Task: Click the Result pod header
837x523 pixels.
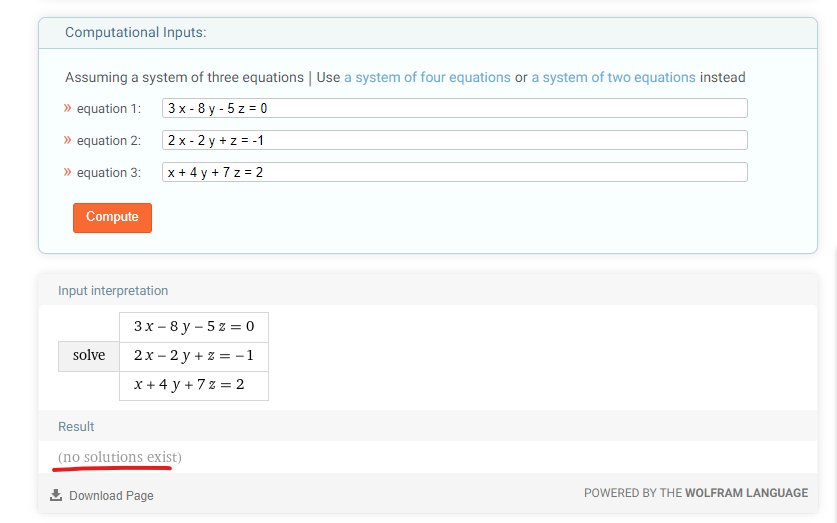Action: (x=76, y=427)
